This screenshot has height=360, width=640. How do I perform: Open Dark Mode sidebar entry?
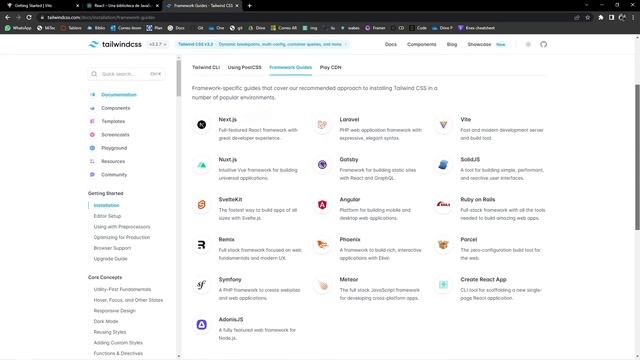pyautogui.click(x=106, y=321)
